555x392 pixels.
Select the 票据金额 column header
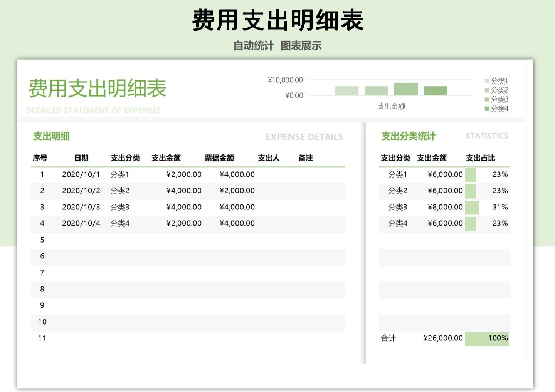pyautogui.click(x=219, y=158)
